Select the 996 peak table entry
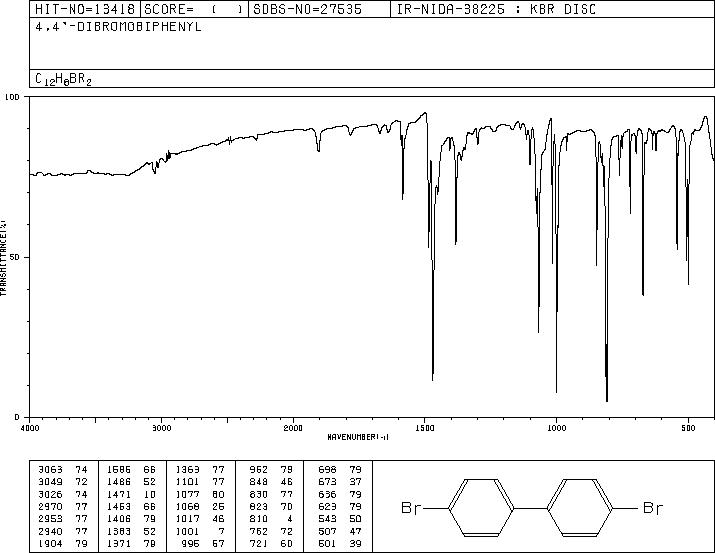 pyautogui.click(x=191, y=544)
